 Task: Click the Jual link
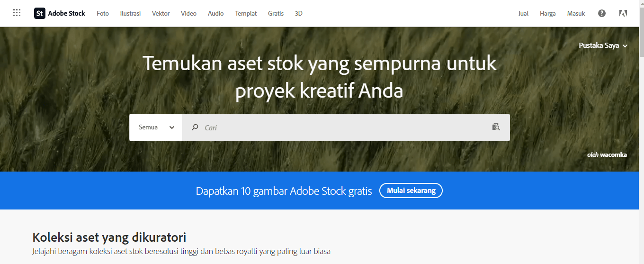tap(523, 13)
